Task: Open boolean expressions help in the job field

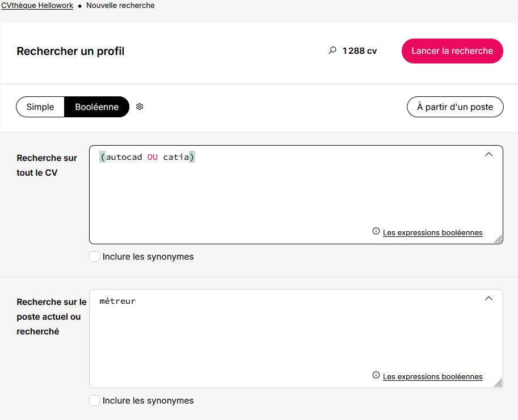Action: click(432, 376)
